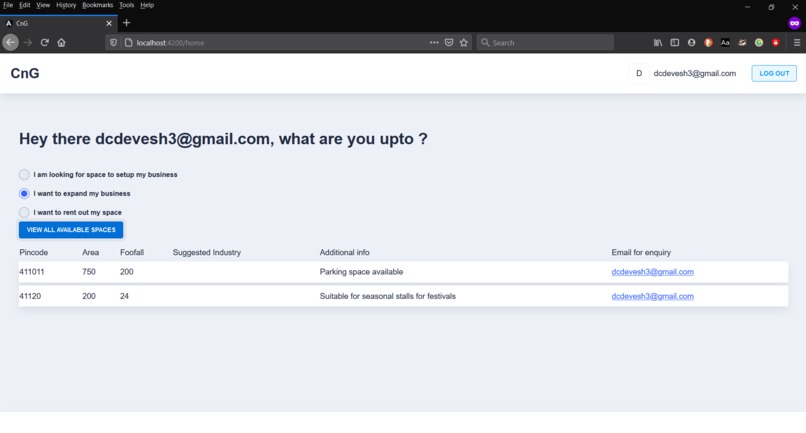
Task: Click 'Parking space available' cell
Action: (361, 272)
